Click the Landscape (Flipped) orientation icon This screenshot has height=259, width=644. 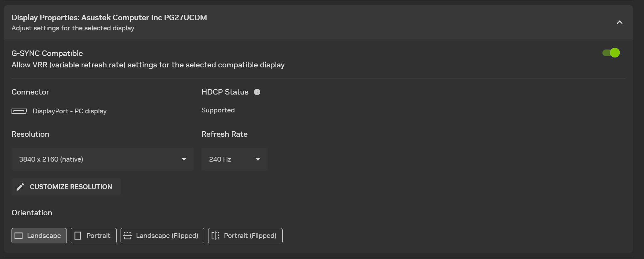128,236
